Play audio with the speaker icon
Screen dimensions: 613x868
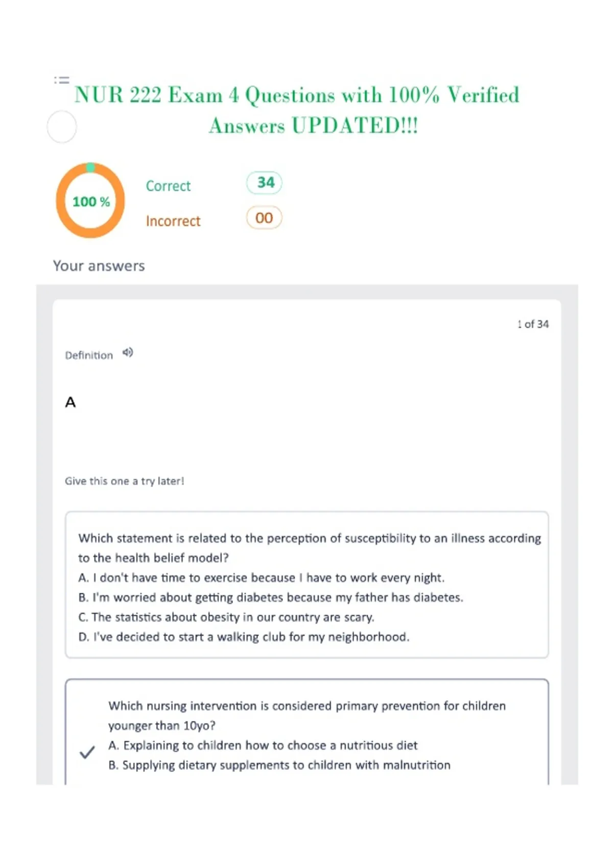click(x=128, y=352)
